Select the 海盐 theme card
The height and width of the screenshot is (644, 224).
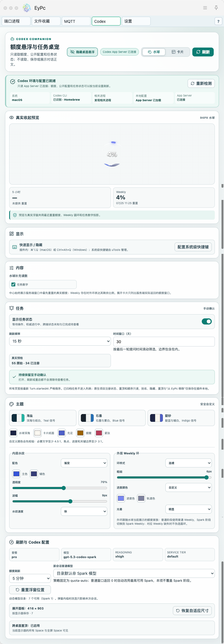tap(43, 418)
